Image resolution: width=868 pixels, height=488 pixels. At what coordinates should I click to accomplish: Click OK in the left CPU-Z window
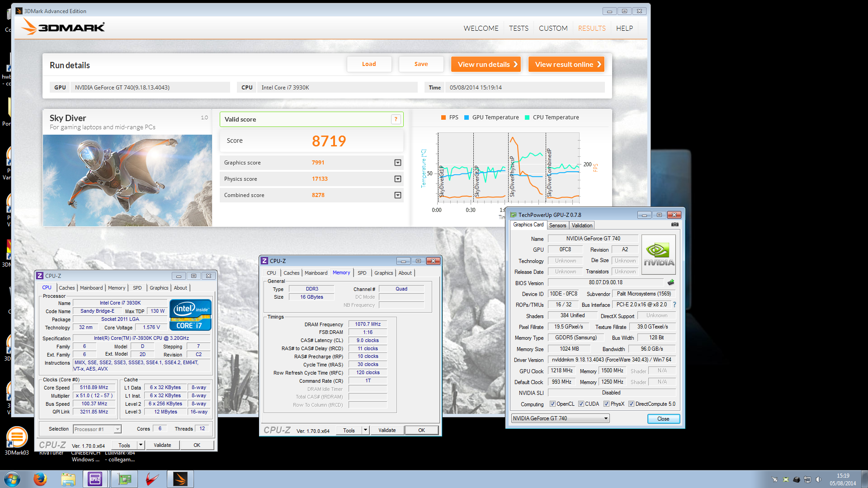pos(197,445)
